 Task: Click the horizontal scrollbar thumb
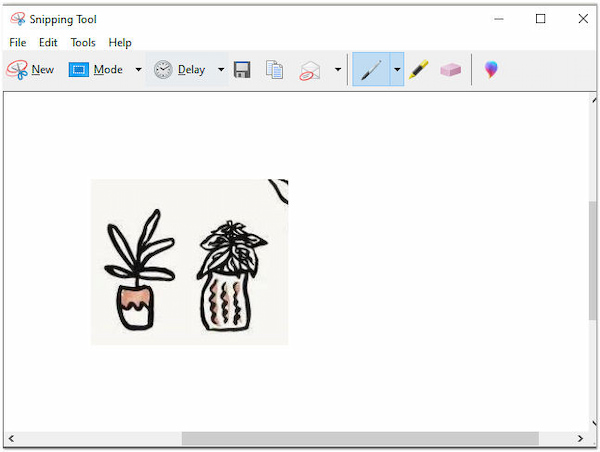tap(360, 439)
